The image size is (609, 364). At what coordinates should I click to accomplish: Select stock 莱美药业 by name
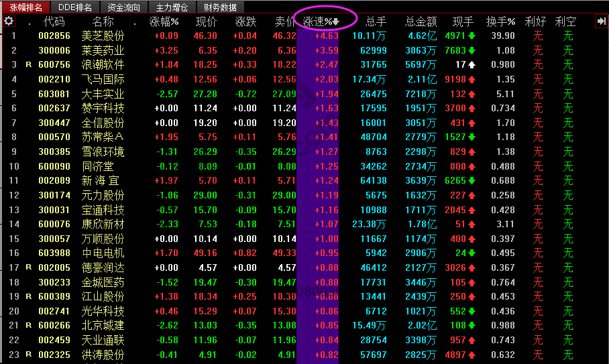pyautogui.click(x=103, y=50)
